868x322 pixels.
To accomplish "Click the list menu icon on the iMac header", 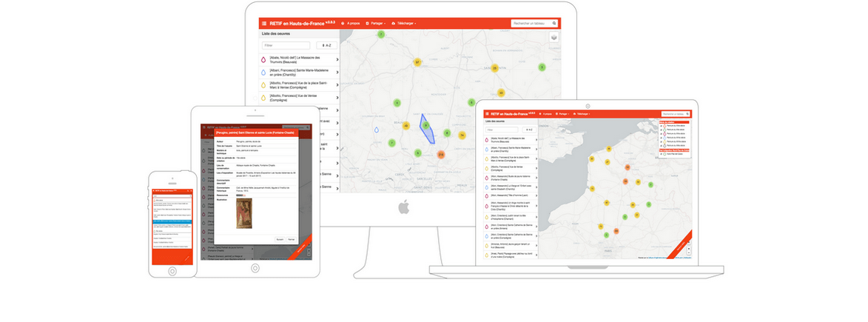I will pos(264,23).
